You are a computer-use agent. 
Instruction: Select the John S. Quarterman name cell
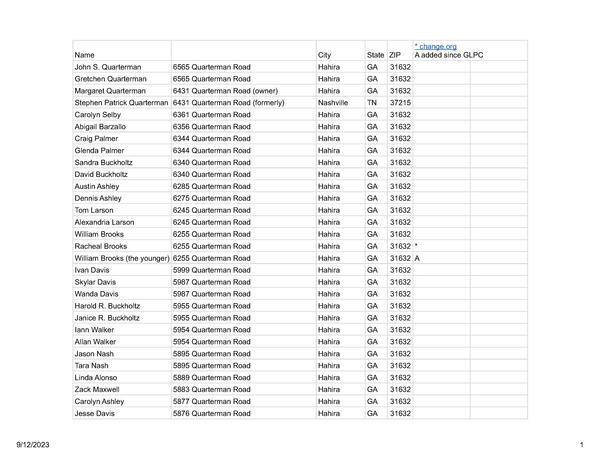[x=108, y=66]
